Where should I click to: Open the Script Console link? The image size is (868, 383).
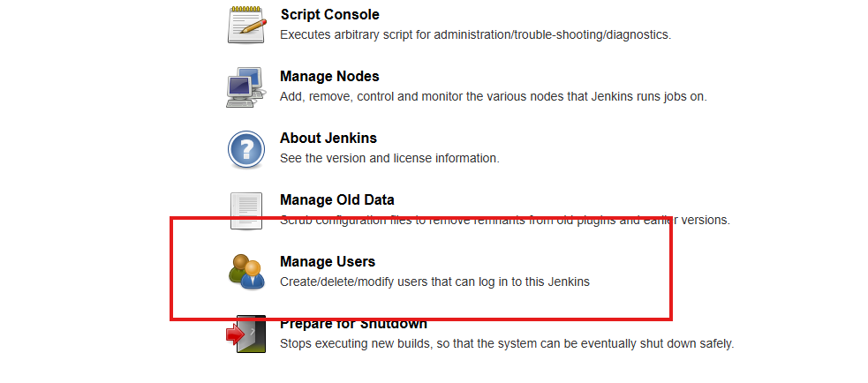(329, 15)
